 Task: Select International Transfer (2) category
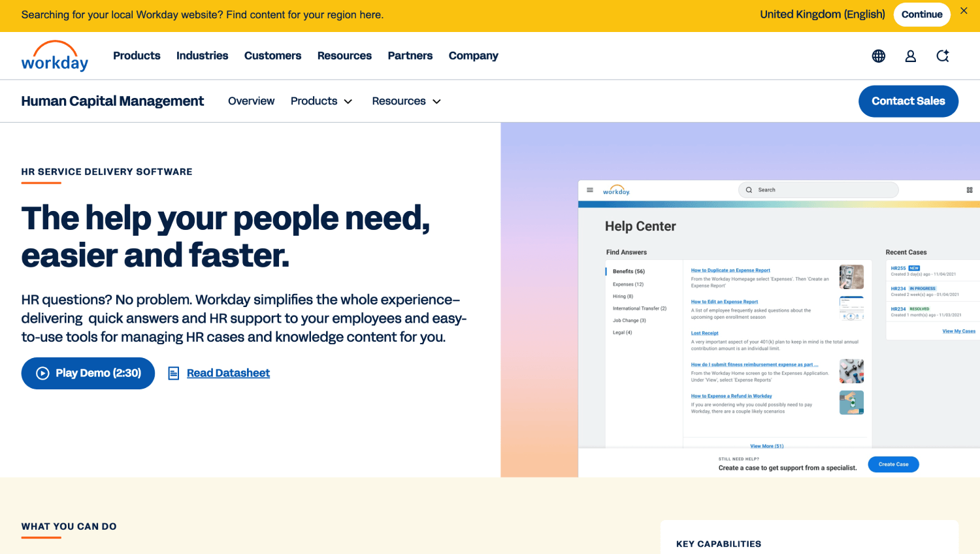coord(640,308)
